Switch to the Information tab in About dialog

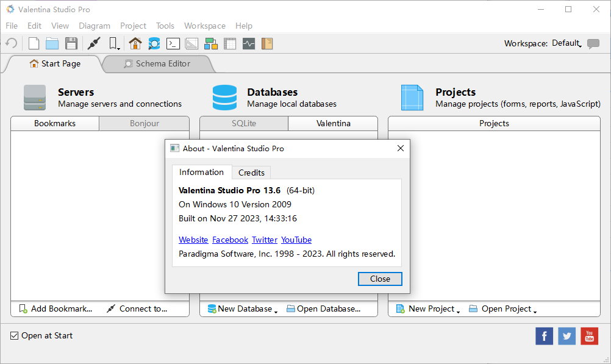pyautogui.click(x=201, y=173)
